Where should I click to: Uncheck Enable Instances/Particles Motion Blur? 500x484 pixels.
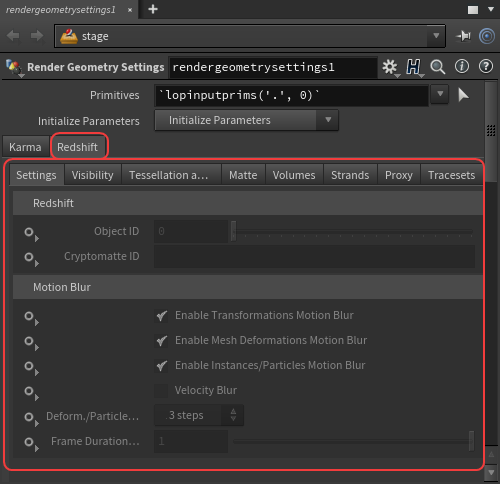click(162, 365)
